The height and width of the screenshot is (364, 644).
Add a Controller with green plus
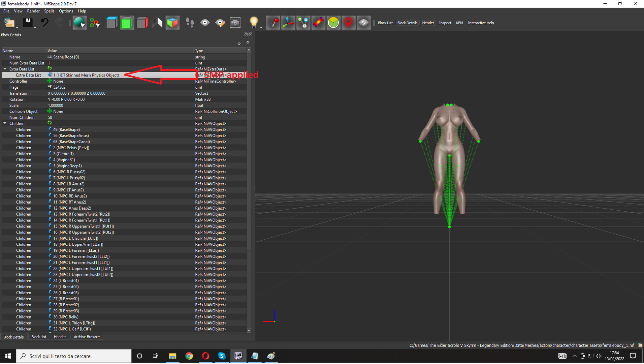tap(50, 81)
